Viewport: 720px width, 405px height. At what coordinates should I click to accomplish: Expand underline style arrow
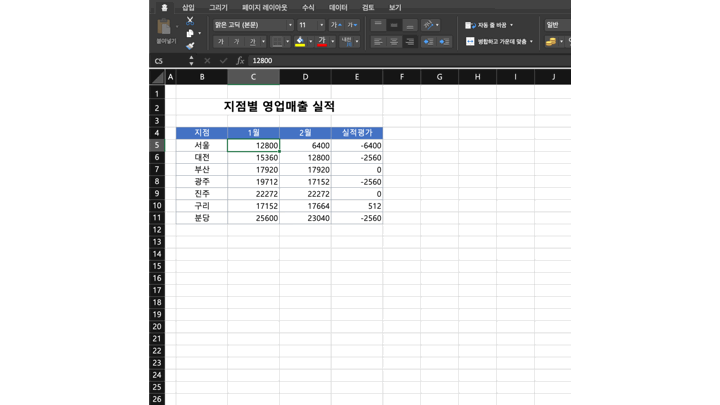click(x=263, y=42)
